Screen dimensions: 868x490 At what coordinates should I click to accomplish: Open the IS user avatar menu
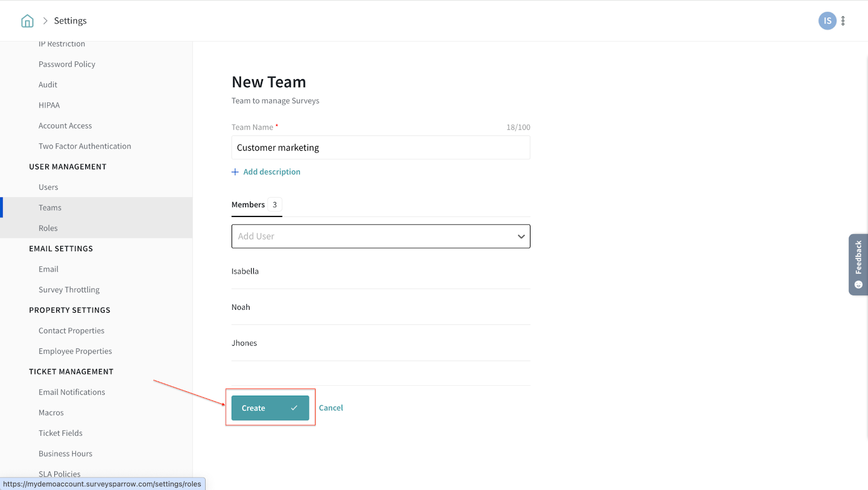coord(827,21)
